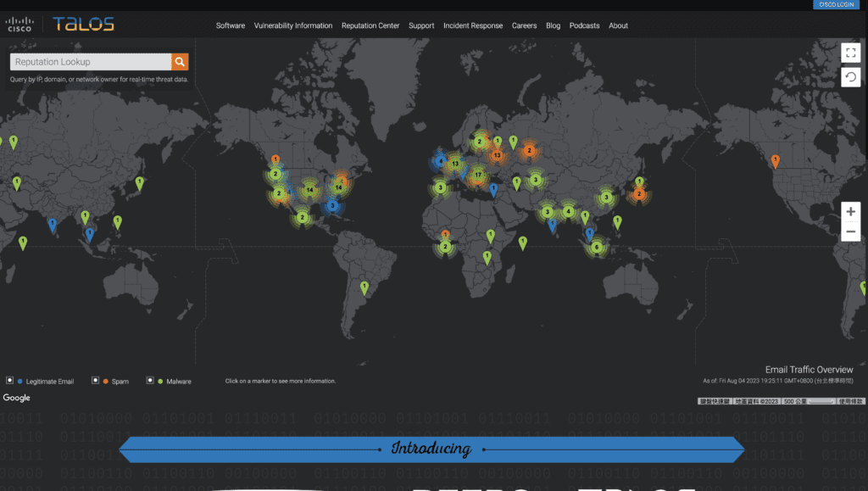Enter fullscreen map view

coord(850,53)
